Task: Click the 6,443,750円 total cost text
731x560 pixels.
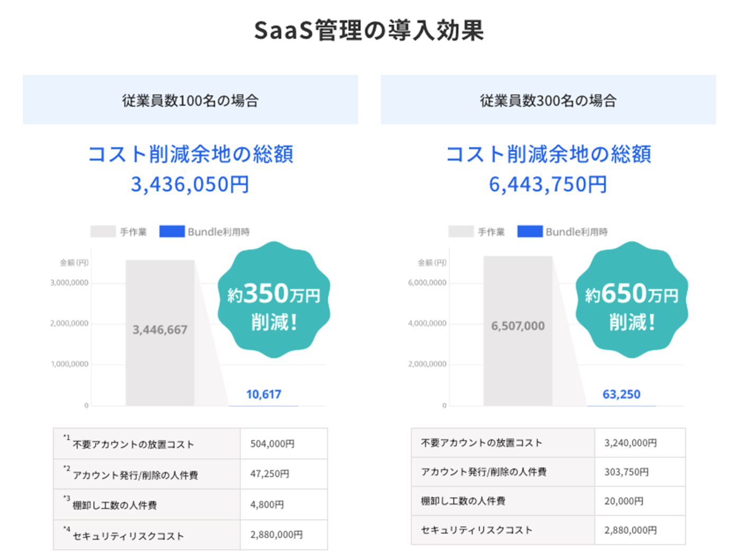Action: [x=548, y=184]
